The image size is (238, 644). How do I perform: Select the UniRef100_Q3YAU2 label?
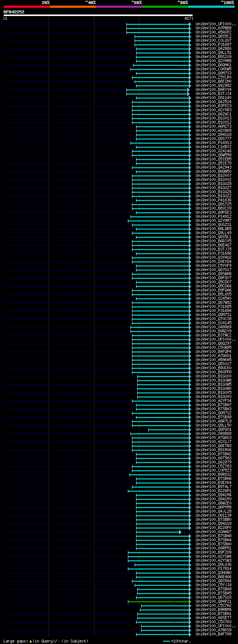pyautogui.click(x=213, y=257)
